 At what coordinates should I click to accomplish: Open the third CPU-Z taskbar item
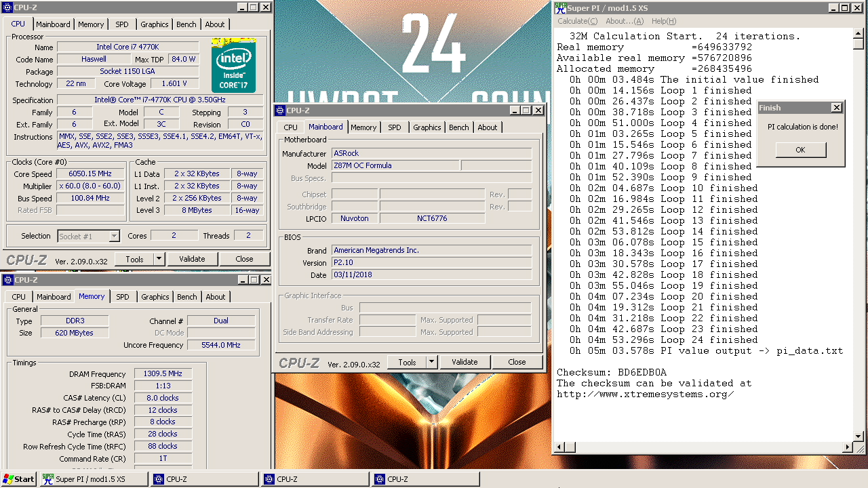(426, 479)
